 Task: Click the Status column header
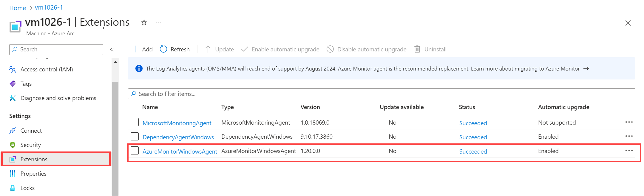(x=467, y=107)
